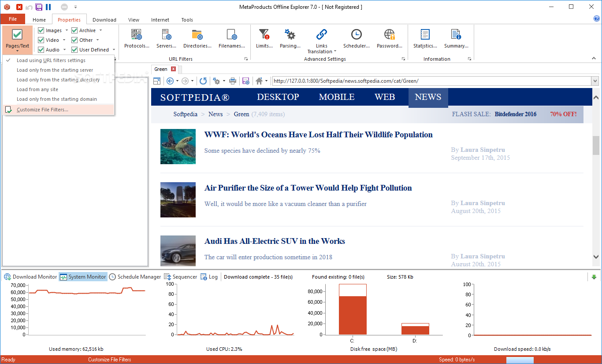Click the red stop icon in quick access toolbar
The height and width of the screenshot is (364, 602).
tap(19, 7)
